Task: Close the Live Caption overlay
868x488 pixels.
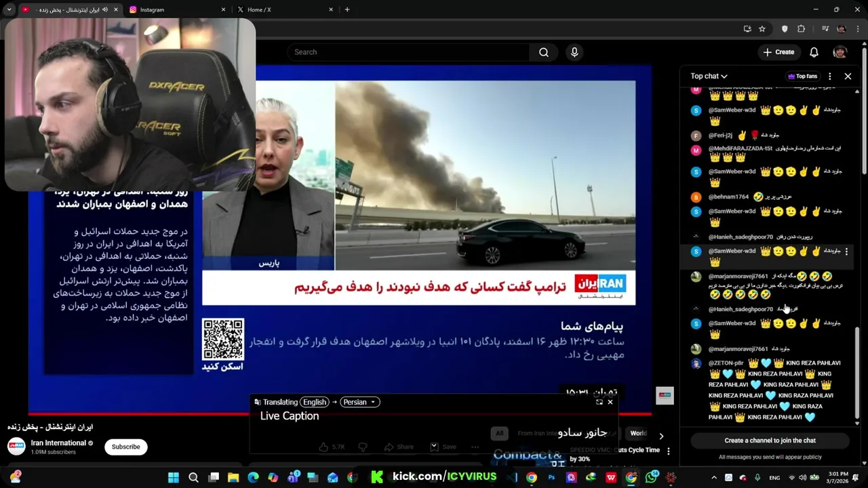Action: pyautogui.click(x=610, y=402)
